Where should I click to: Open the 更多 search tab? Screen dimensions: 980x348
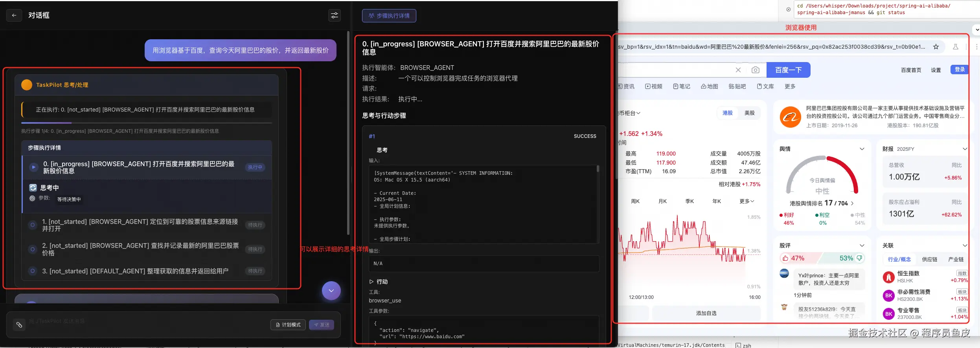(x=790, y=86)
